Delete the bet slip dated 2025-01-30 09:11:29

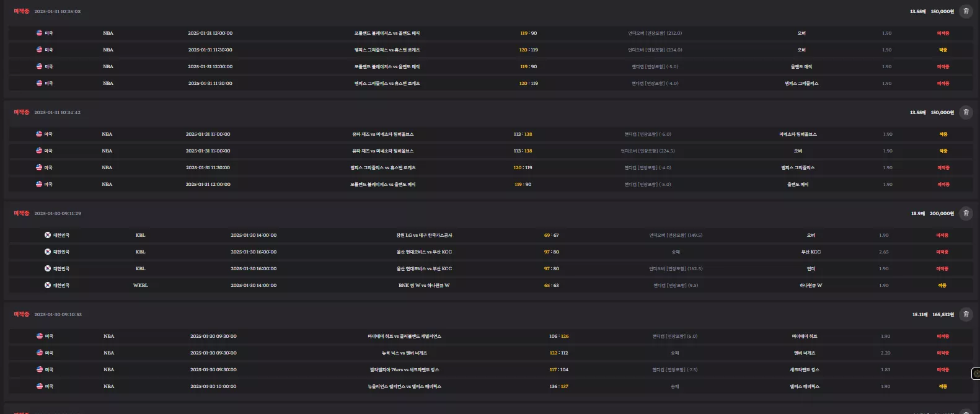(966, 213)
